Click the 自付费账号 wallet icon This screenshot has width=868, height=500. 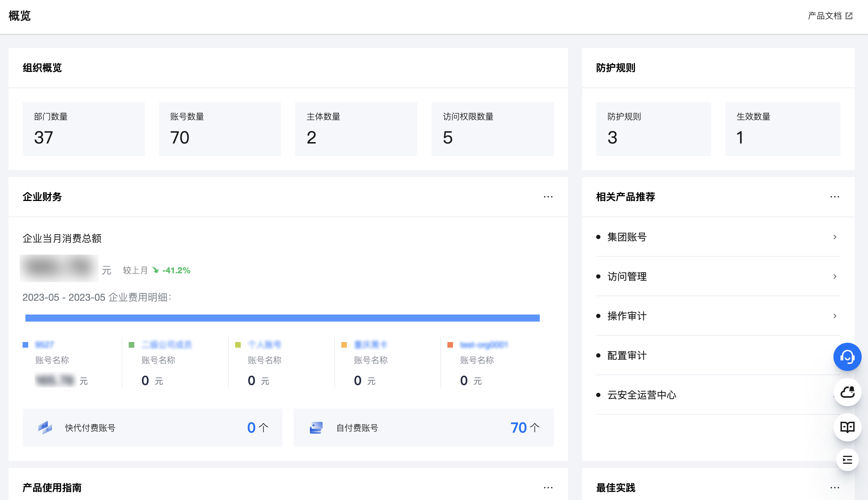click(316, 428)
